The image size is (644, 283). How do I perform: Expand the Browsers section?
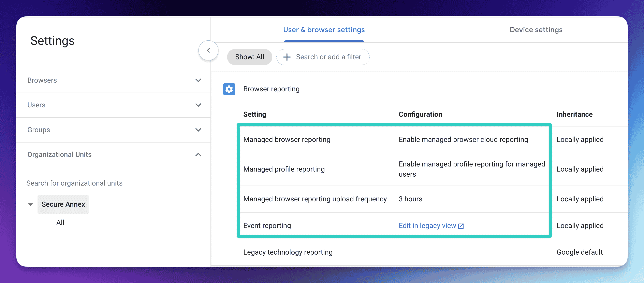pos(198,80)
